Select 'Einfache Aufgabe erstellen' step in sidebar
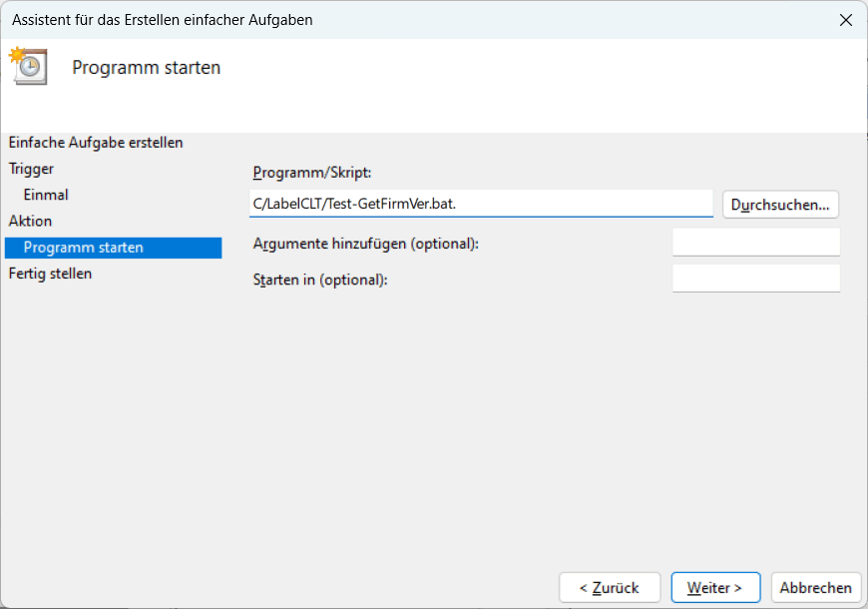The width and height of the screenshot is (868, 609). [96, 143]
